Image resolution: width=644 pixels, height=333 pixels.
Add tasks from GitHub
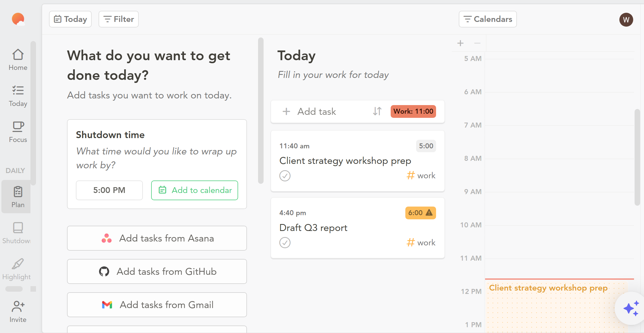[157, 271]
